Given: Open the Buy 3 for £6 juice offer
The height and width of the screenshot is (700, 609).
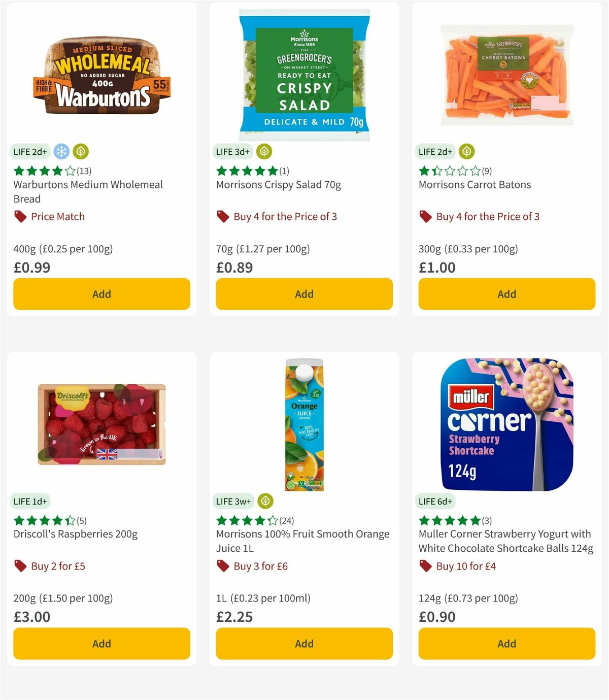Looking at the screenshot, I should coord(260,566).
